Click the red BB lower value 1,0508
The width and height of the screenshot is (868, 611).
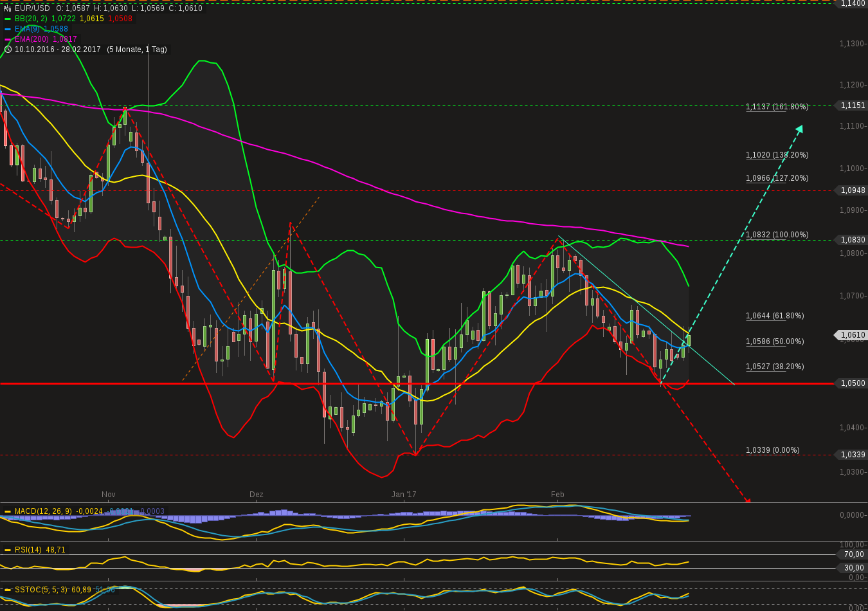(x=120, y=19)
